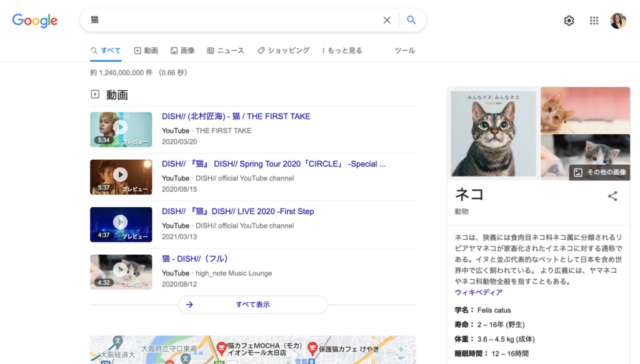This screenshot has height=364, width=640.
Task: Switch to the 動画 tab
Action: pyautogui.click(x=146, y=51)
